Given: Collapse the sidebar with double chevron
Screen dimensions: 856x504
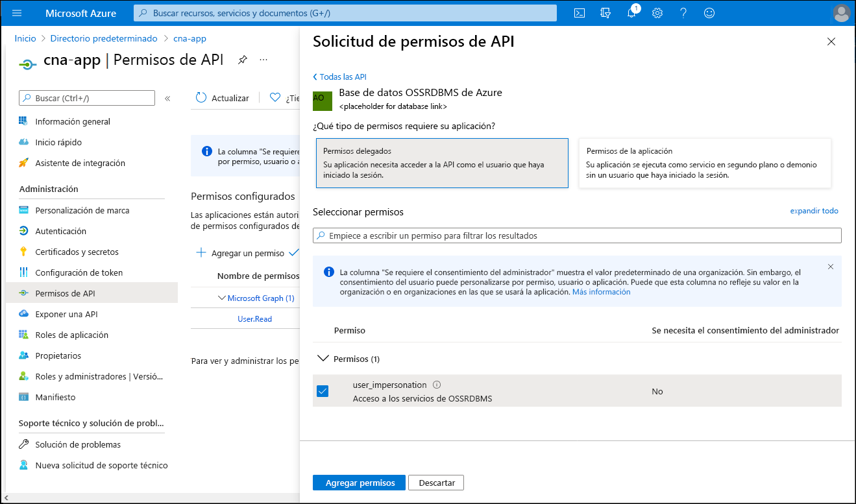Looking at the screenshot, I should point(167,99).
